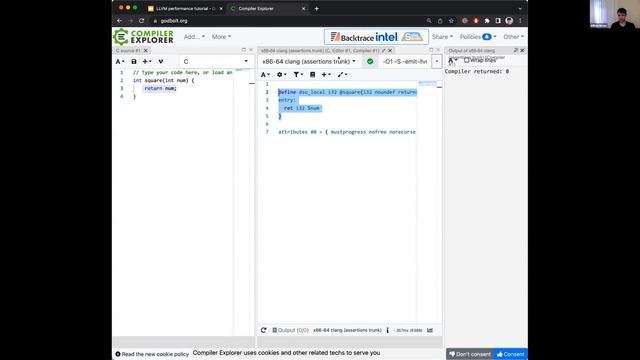The image size is (640, 360).
Task: Open the Other dropdown menu
Action: click(x=513, y=37)
